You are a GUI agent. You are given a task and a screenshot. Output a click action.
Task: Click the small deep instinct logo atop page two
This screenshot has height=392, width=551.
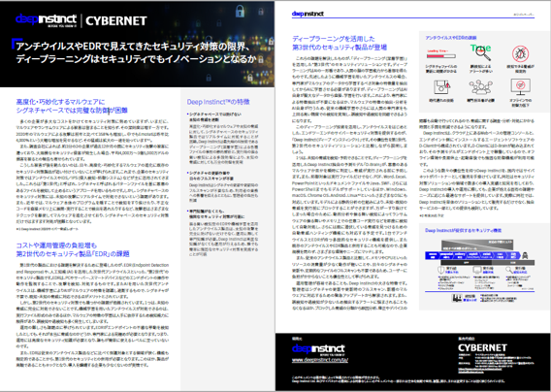coord(308,14)
